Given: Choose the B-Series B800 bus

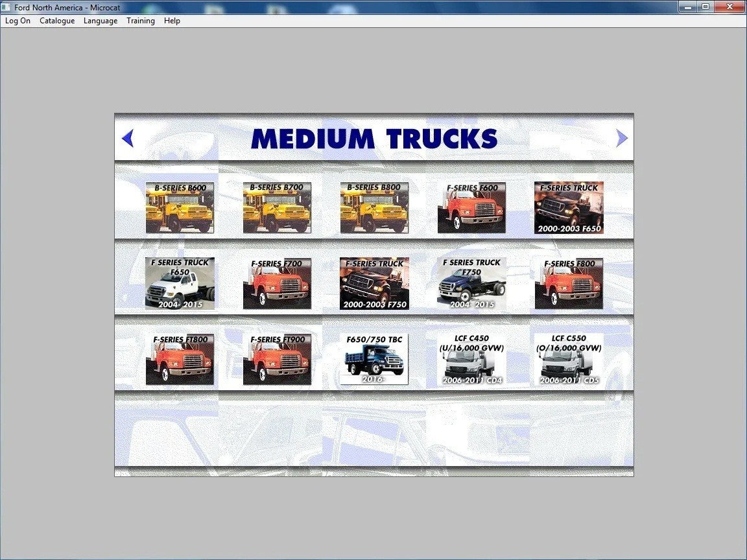Looking at the screenshot, I should pos(374,208).
